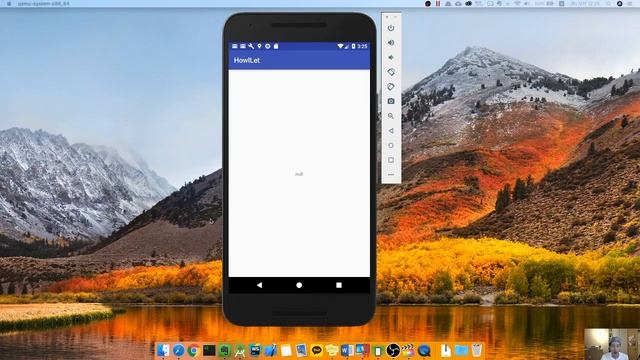Open Evernote from the Dock
This screenshot has height=360, width=640.
(224, 350)
